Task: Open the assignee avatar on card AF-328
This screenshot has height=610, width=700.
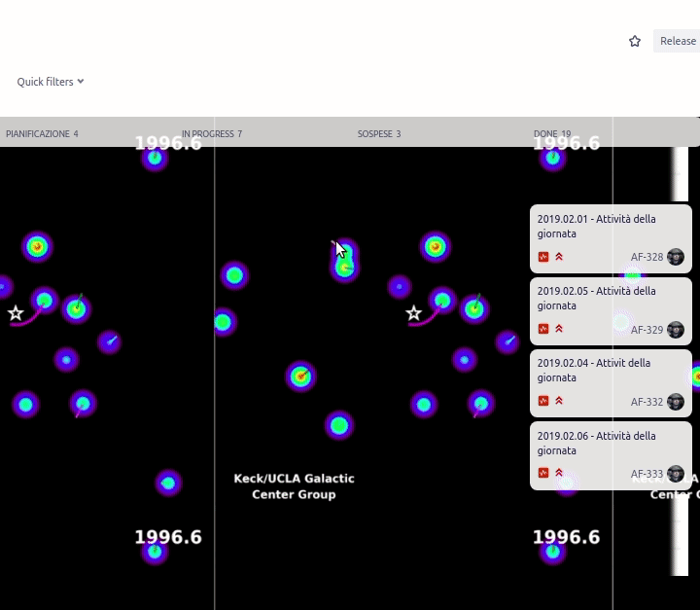Action: pyautogui.click(x=676, y=257)
